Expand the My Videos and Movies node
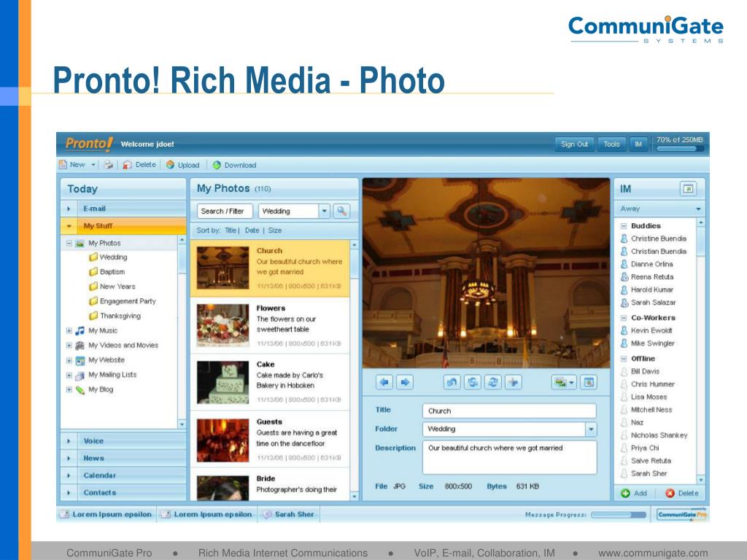The width and height of the screenshot is (747, 560). pos(69,345)
